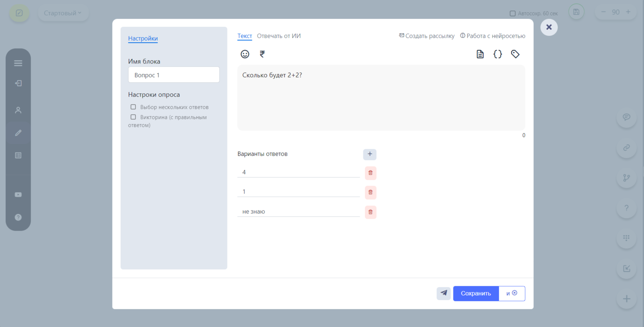Increase zoom with plus button
Image resolution: width=644 pixels, height=327 pixels.
[628, 12]
